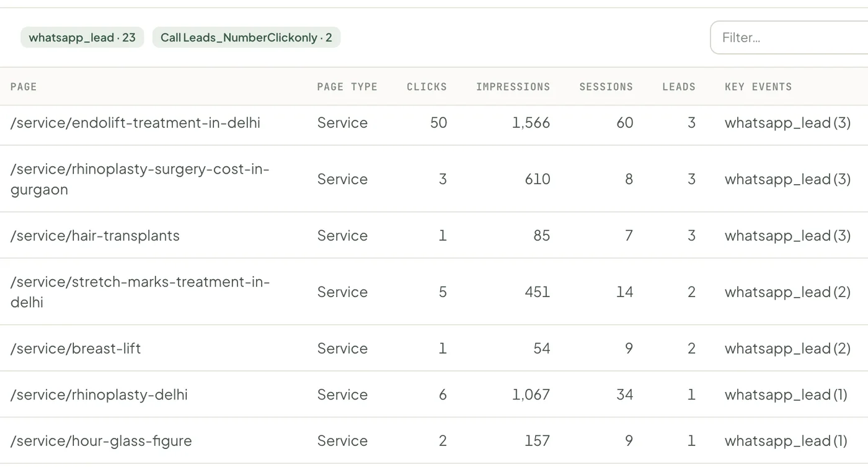Click sessions value 34 for rhinoplasty-delhi
The image size is (868, 472).
click(625, 394)
